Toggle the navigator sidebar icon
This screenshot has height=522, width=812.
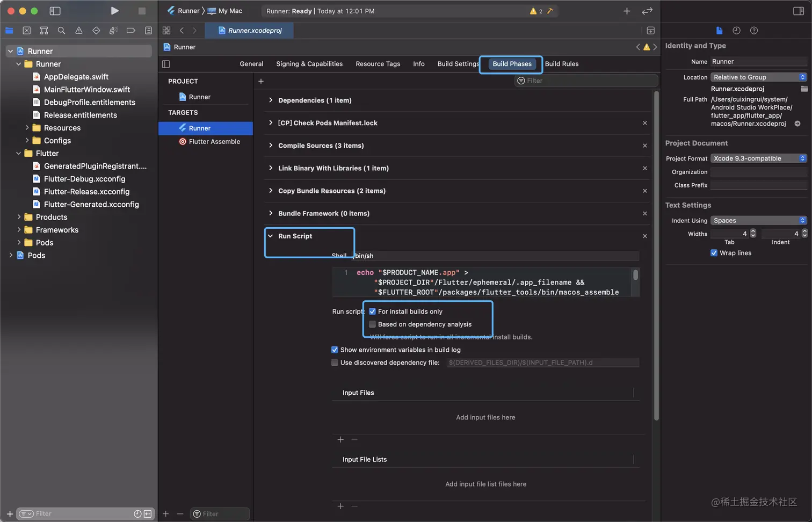pyautogui.click(x=55, y=11)
